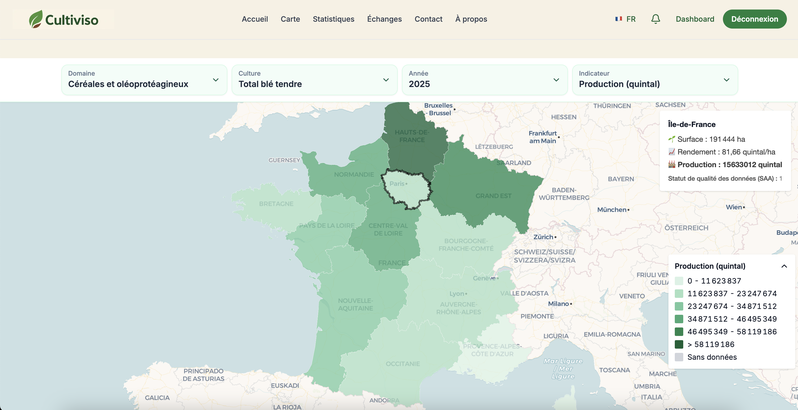Image resolution: width=798 pixels, height=410 pixels.
Task: Click swatch for 23 247 674 - 34 871 512
Action: pos(679,306)
